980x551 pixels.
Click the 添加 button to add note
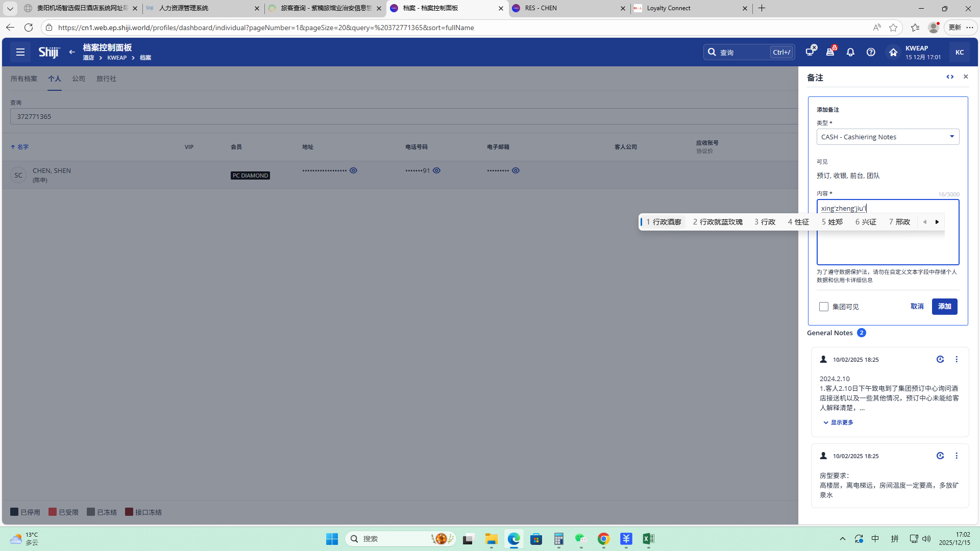(944, 307)
